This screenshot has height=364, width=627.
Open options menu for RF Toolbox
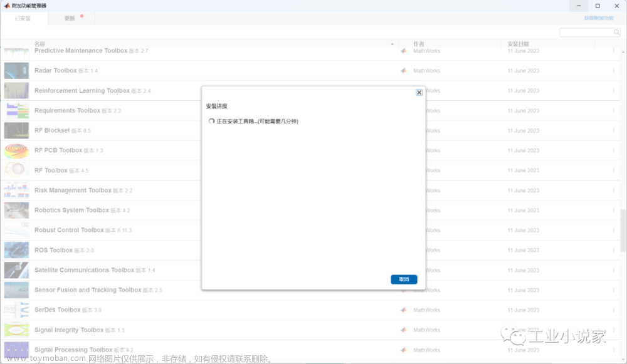click(613, 170)
